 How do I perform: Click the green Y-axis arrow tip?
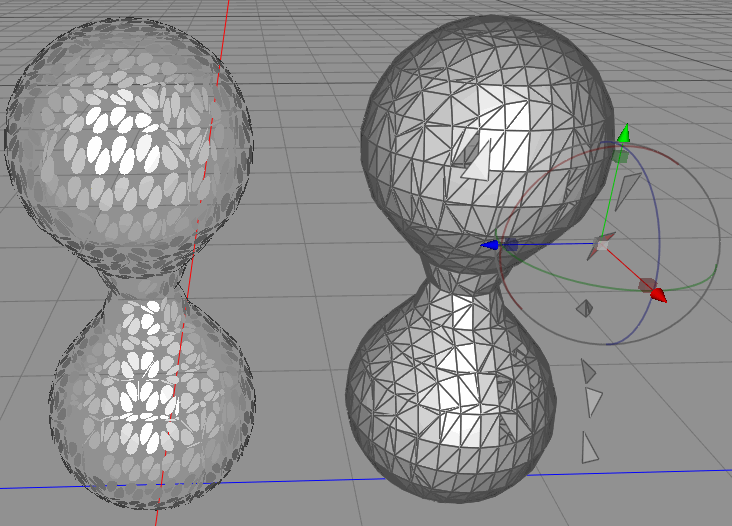623,133
